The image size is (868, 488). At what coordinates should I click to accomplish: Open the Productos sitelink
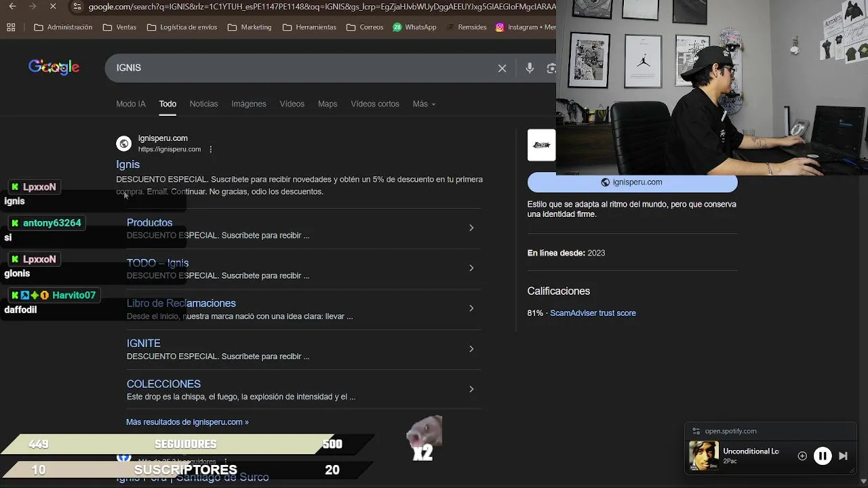(149, 222)
